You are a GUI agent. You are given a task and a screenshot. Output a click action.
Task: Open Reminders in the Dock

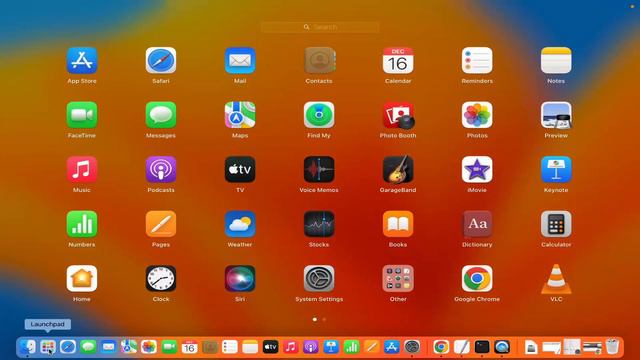[x=230, y=347]
